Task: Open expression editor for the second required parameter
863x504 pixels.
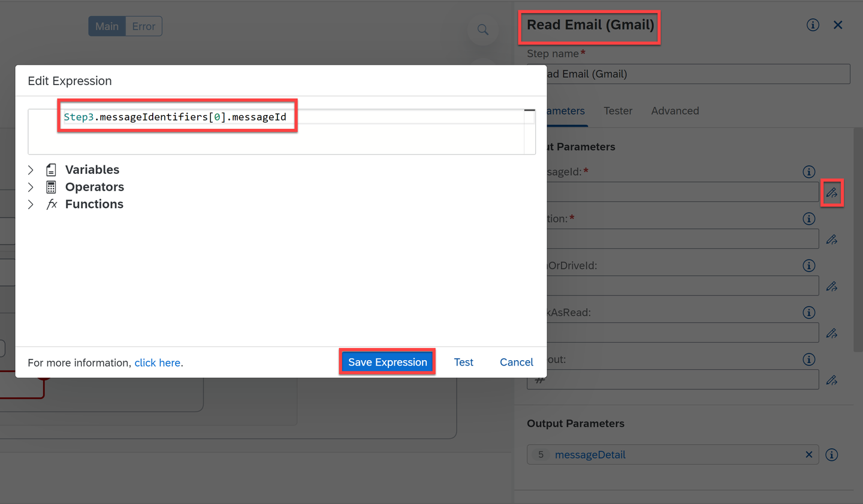Action: 832,240
